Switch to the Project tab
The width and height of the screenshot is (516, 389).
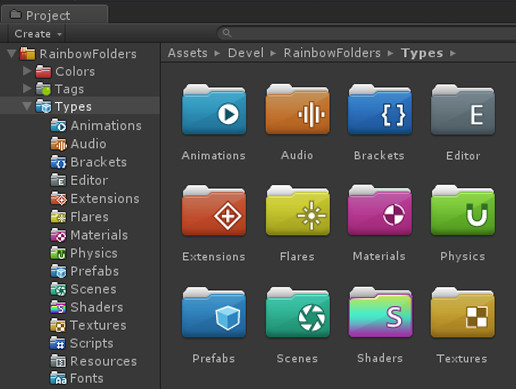[54, 15]
